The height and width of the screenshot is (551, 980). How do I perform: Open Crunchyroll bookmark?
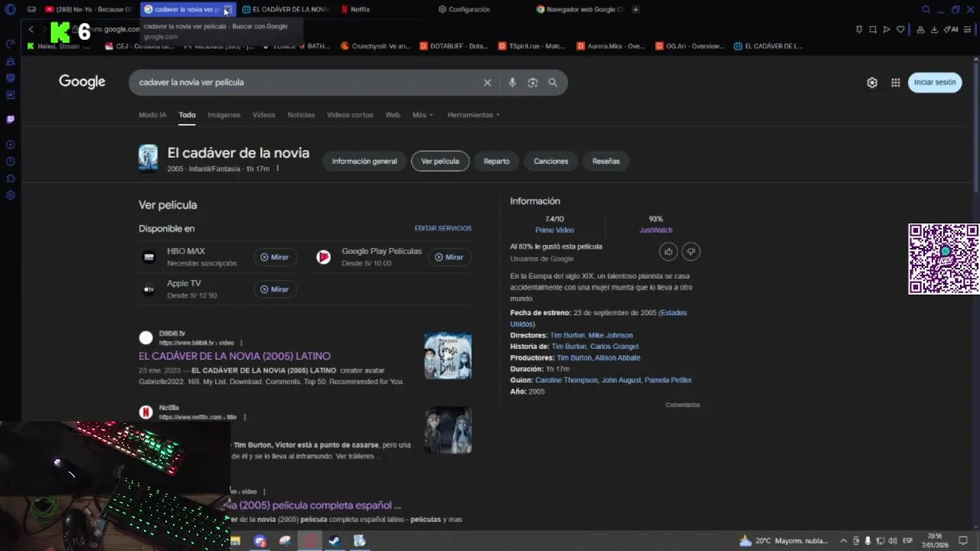(x=375, y=46)
